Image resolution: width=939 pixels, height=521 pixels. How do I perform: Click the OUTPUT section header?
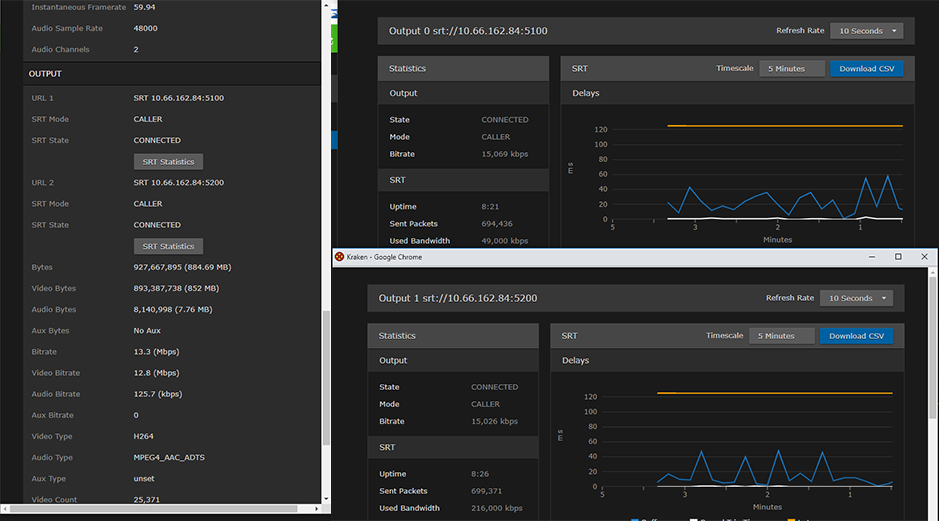pos(46,74)
